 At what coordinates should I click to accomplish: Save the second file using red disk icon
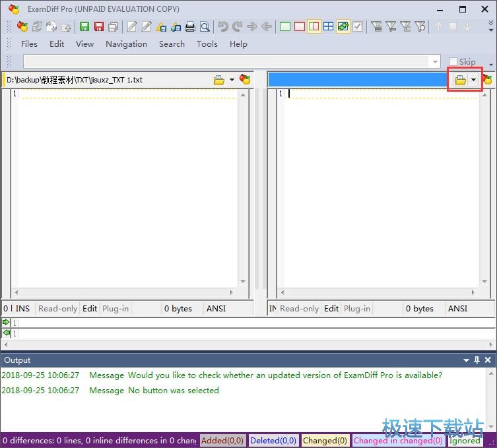click(x=99, y=26)
